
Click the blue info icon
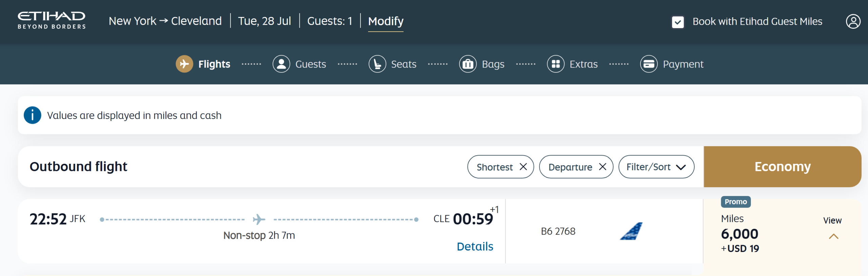click(33, 115)
